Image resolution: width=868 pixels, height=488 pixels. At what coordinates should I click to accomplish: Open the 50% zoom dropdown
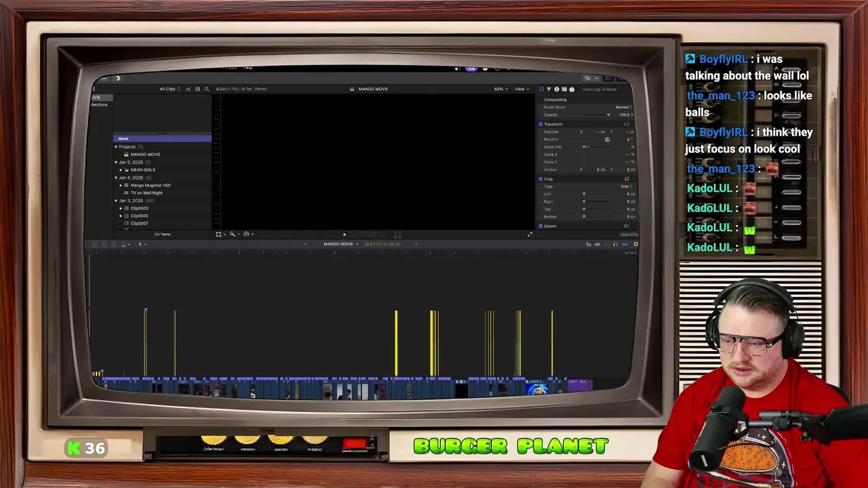coord(500,89)
